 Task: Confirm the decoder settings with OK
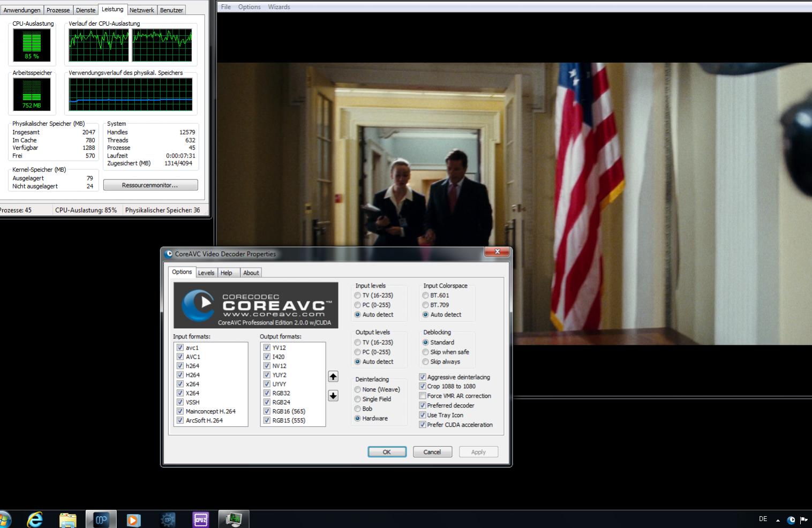tap(387, 452)
